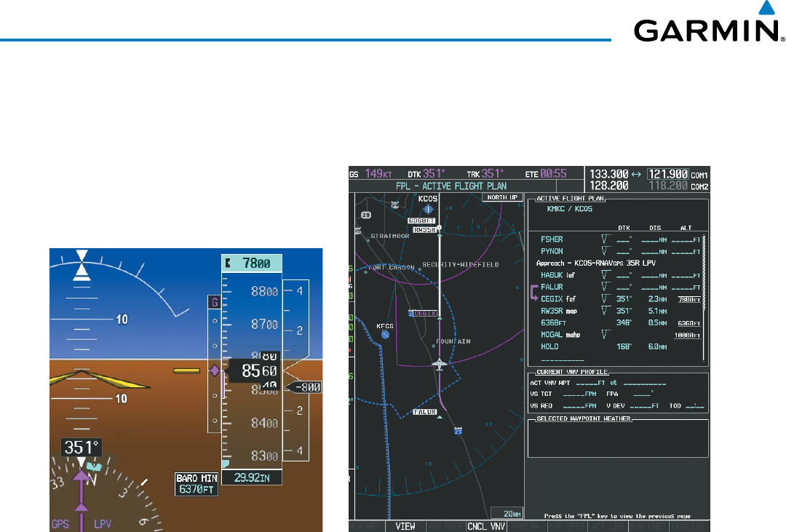
Task: Select the HOLD entry in the flight plan
Action: click(549, 346)
